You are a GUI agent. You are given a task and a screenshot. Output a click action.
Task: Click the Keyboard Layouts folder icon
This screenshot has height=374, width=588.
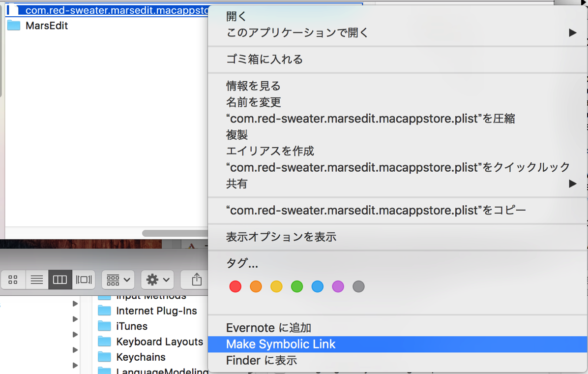coord(104,342)
